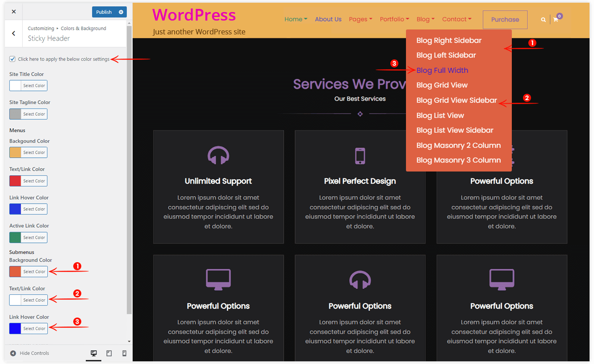Viewport: 594px width, 364px height.
Task: Switch to tablet preview device icon
Action: [109, 353]
